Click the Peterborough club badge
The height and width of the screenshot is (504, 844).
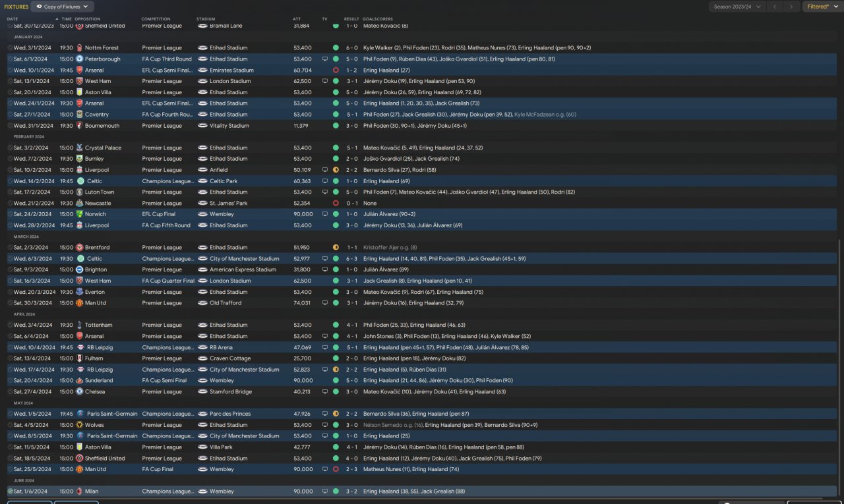coord(80,59)
